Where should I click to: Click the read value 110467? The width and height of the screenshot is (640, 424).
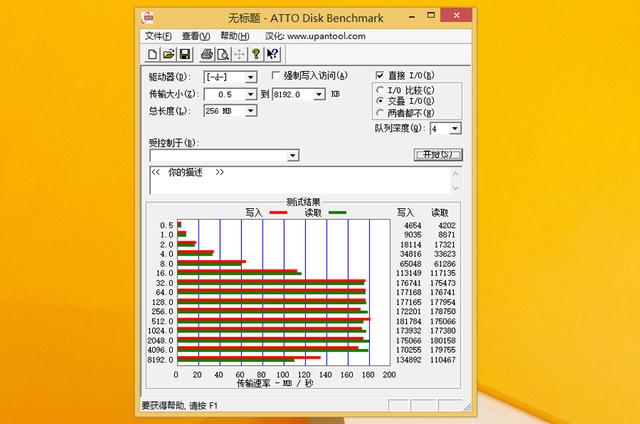442,360
